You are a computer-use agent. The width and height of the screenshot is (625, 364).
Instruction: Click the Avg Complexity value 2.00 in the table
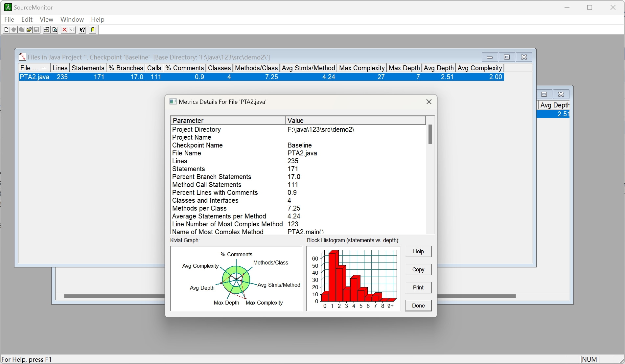[496, 77]
